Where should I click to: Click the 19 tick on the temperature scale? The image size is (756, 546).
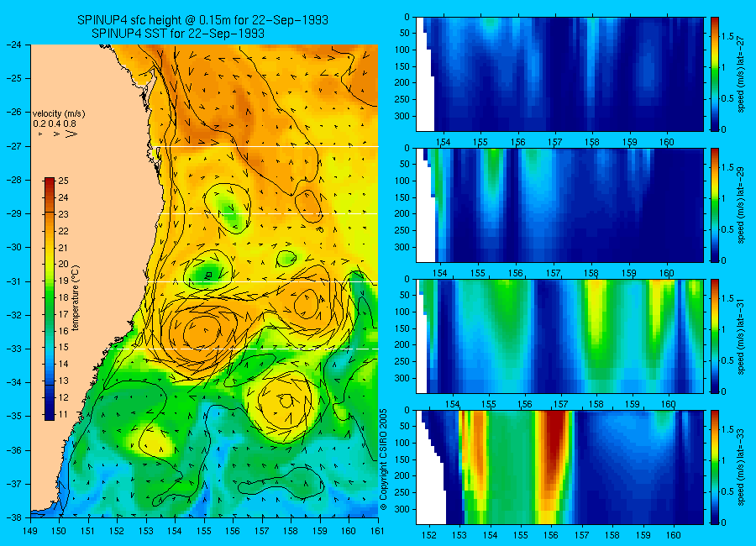point(63,281)
